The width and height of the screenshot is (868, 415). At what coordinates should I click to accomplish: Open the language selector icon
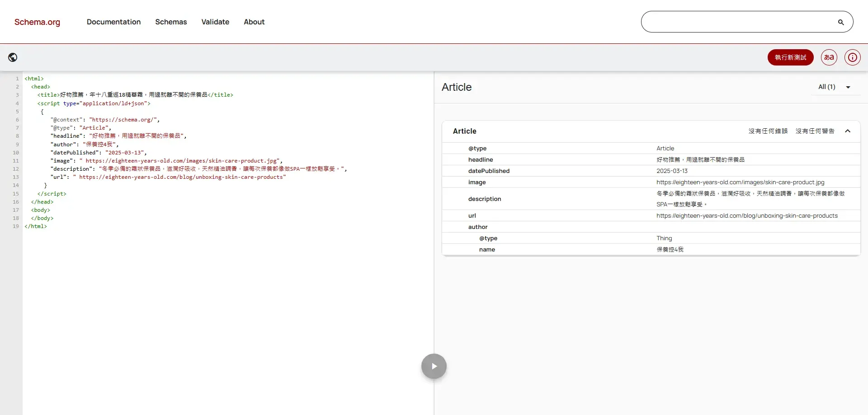coord(829,57)
